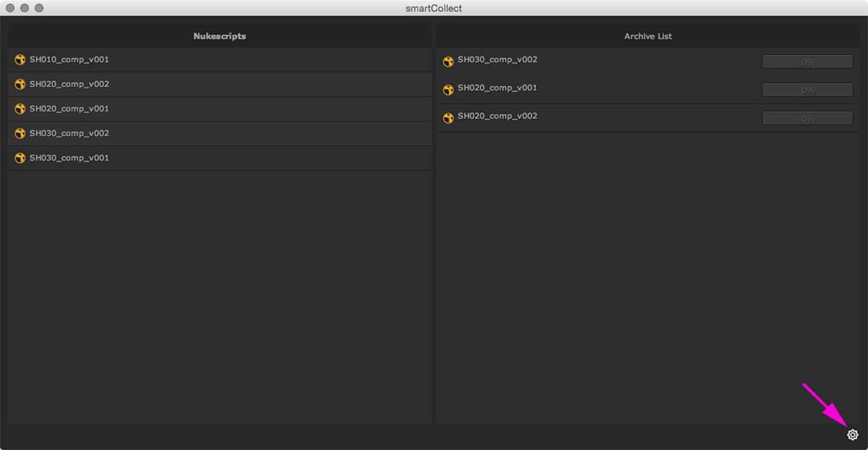Click Nuke icon of SH020_comp_v002 in Archive List
Viewport: 868px width, 450px height.
(448, 118)
